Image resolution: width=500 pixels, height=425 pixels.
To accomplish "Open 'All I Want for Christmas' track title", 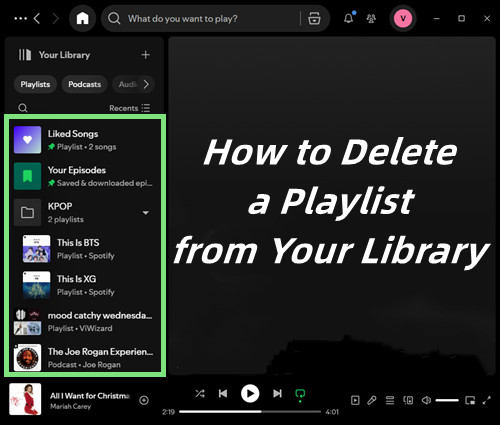I will (90, 396).
